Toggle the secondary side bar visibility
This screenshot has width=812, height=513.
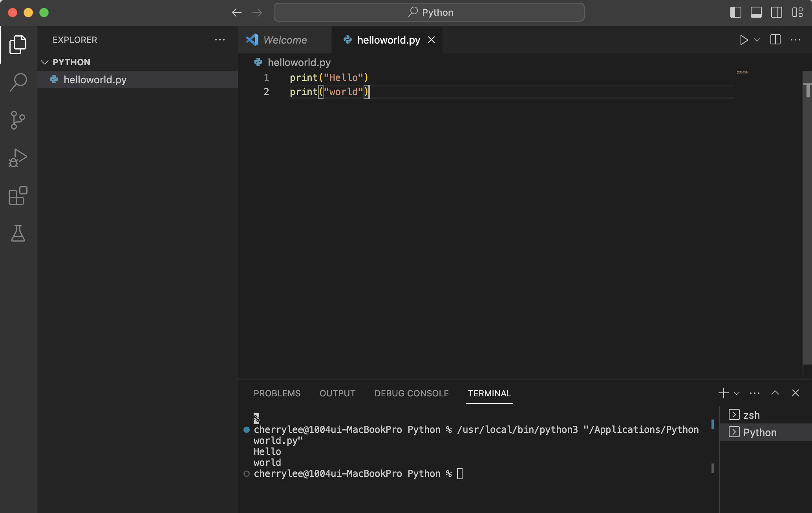[776, 13]
